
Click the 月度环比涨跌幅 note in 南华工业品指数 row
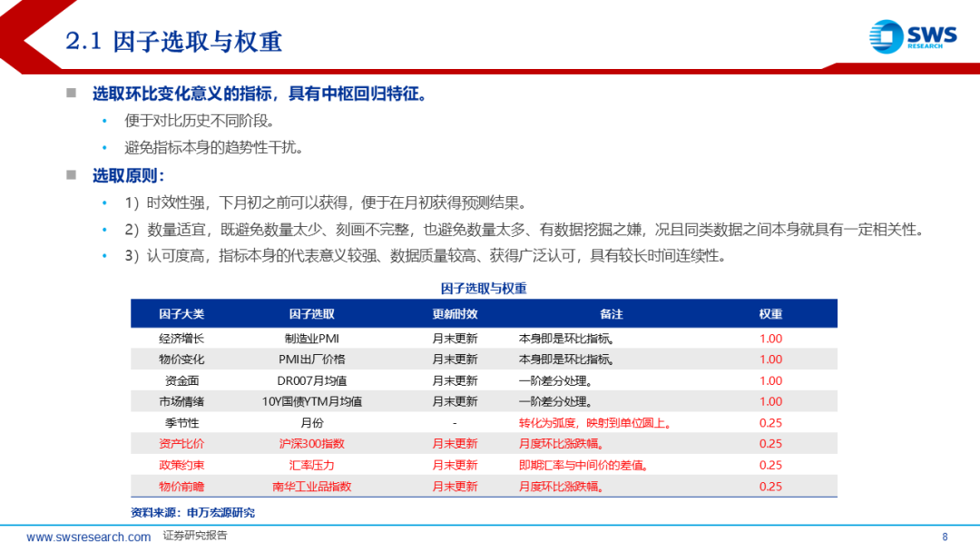[x=562, y=487]
